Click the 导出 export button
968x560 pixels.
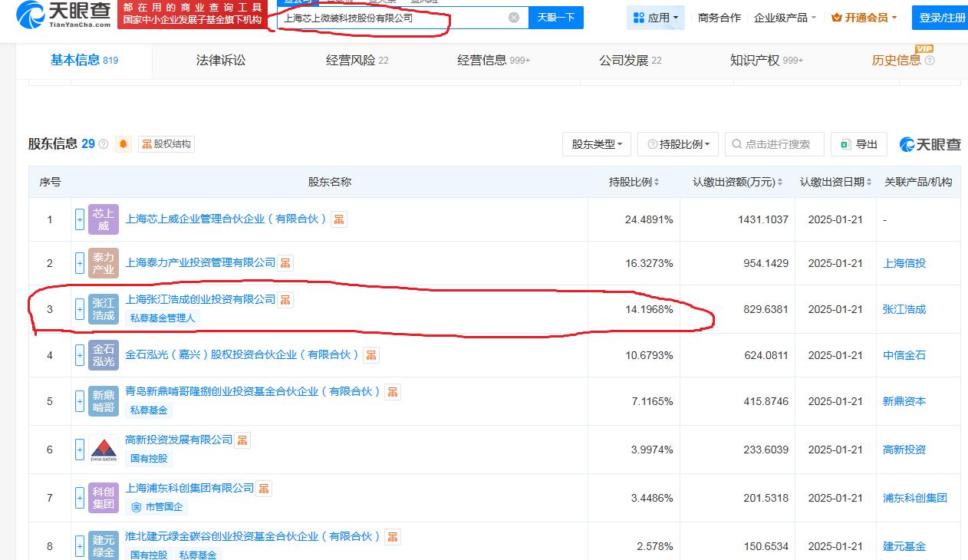pyautogui.click(x=859, y=144)
